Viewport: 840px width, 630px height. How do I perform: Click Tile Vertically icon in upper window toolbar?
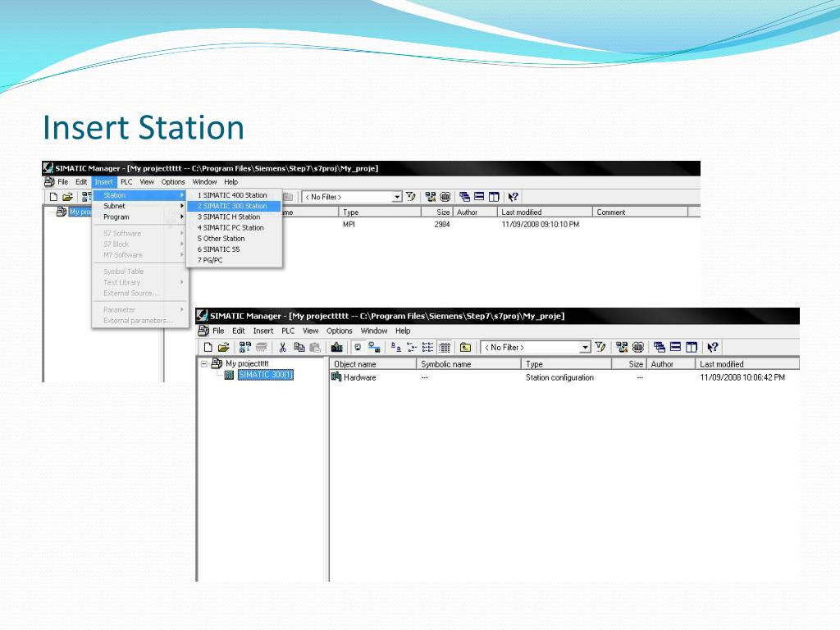tap(493, 197)
